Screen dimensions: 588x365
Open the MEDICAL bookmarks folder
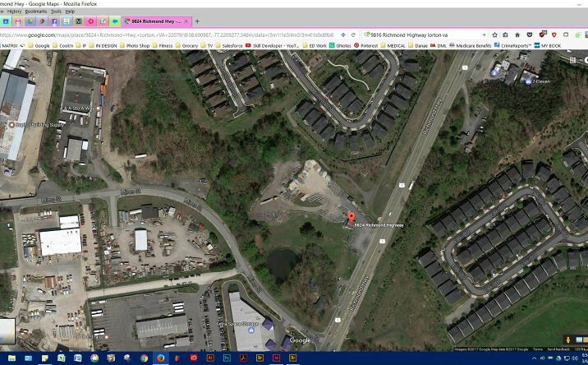click(x=393, y=45)
